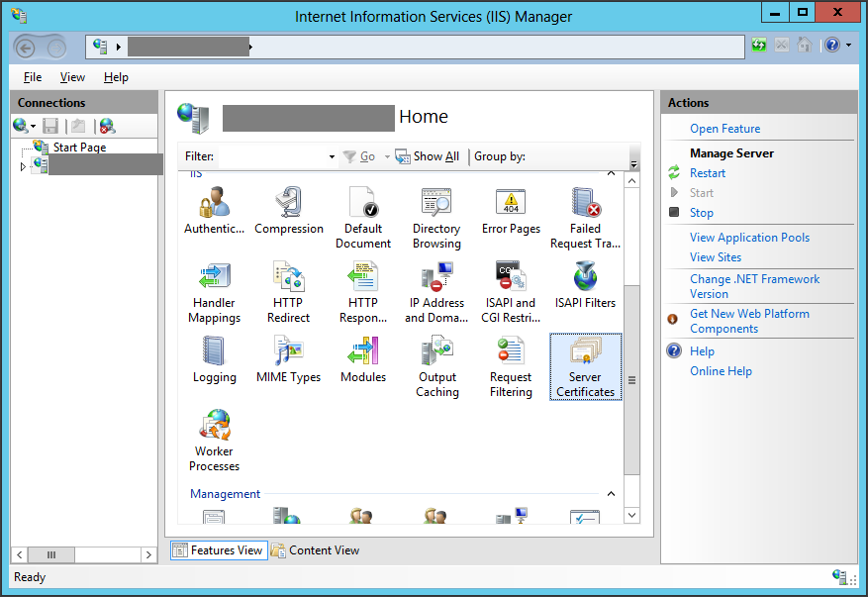Click the Refresh Page toolbar icon

point(759,45)
